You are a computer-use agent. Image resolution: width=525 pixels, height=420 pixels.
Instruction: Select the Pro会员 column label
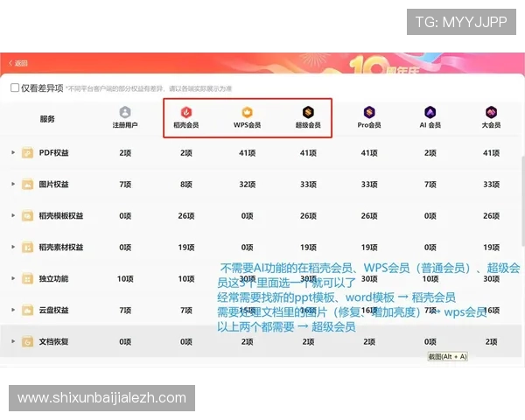(x=369, y=125)
